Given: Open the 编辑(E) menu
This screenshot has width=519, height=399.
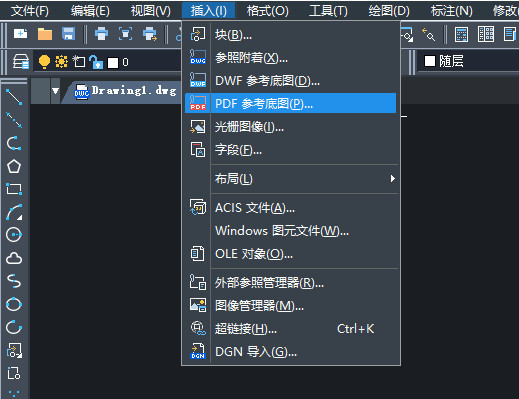Looking at the screenshot, I should [x=90, y=11].
